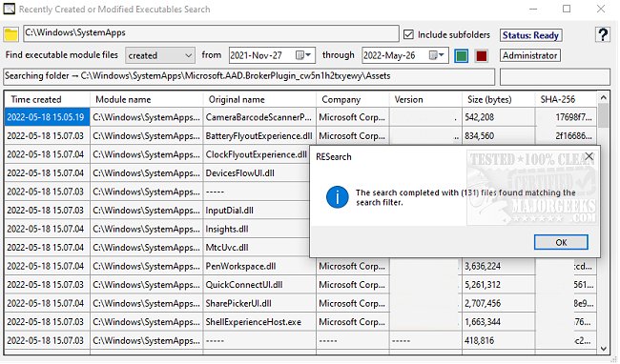
Task: Click the results list scrollbar thumb
Action: point(603,115)
